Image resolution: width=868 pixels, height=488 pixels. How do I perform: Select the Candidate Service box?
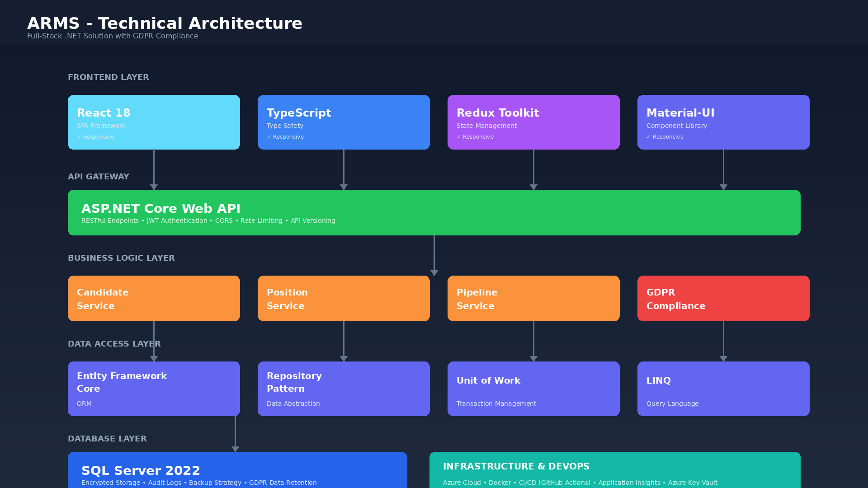[x=154, y=298]
